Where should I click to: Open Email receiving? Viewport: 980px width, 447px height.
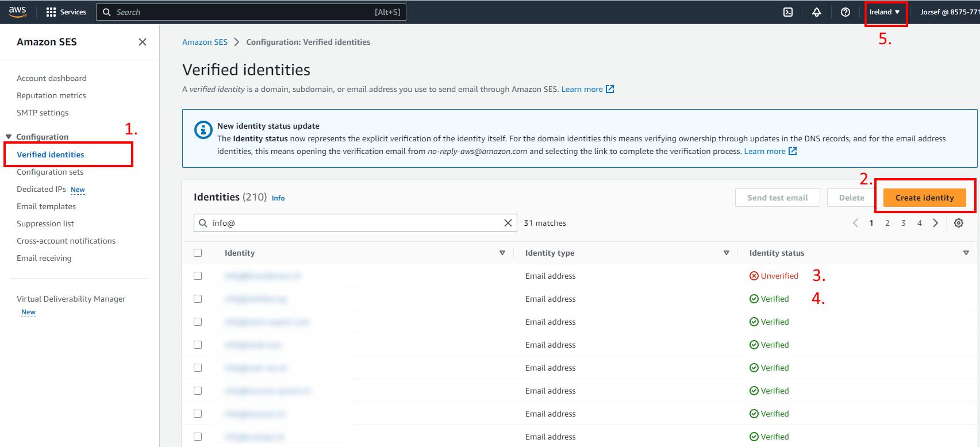[x=44, y=258]
